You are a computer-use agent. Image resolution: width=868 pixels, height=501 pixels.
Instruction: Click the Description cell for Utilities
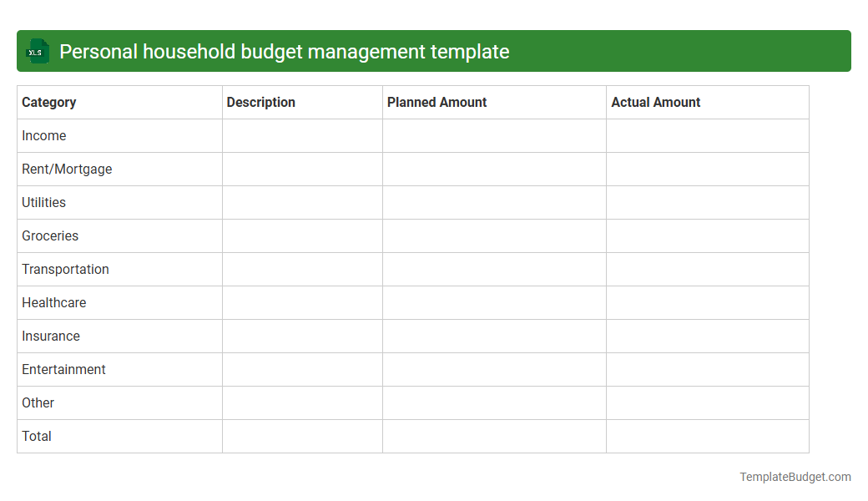[301, 202]
